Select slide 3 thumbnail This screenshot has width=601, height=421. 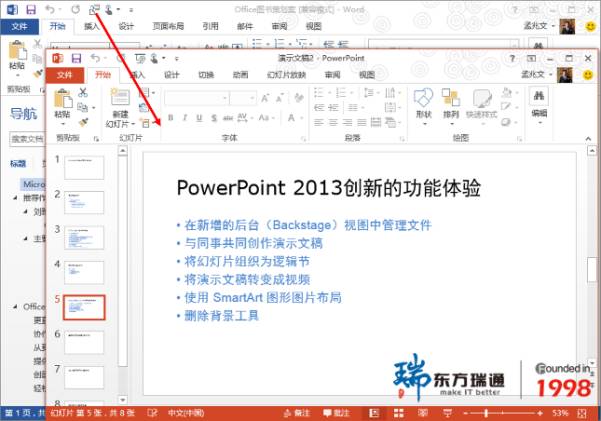click(x=84, y=238)
